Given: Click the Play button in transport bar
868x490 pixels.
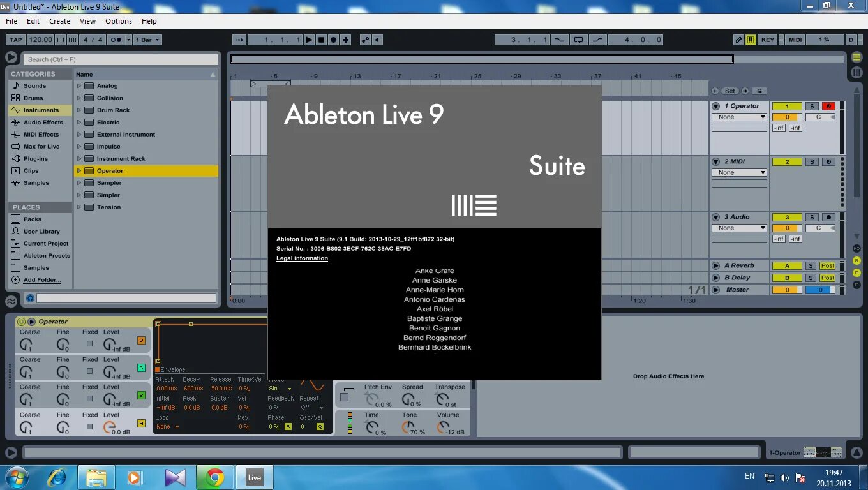Looking at the screenshot, I should (310, 40).
